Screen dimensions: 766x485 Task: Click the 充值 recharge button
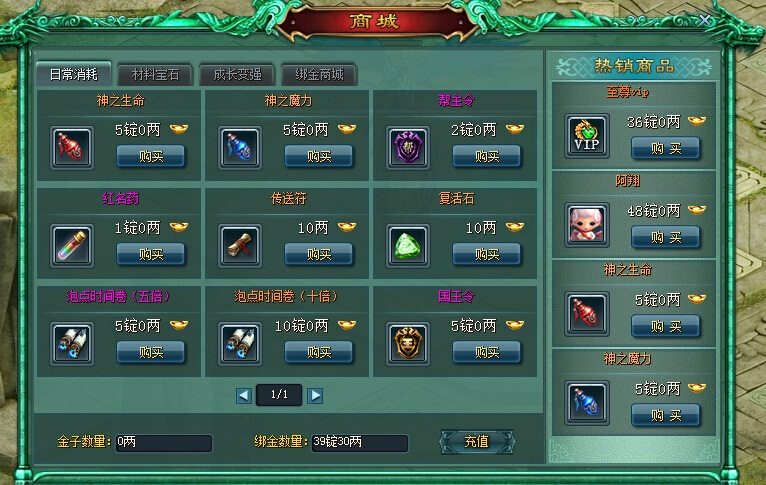(x=477, y=442)
